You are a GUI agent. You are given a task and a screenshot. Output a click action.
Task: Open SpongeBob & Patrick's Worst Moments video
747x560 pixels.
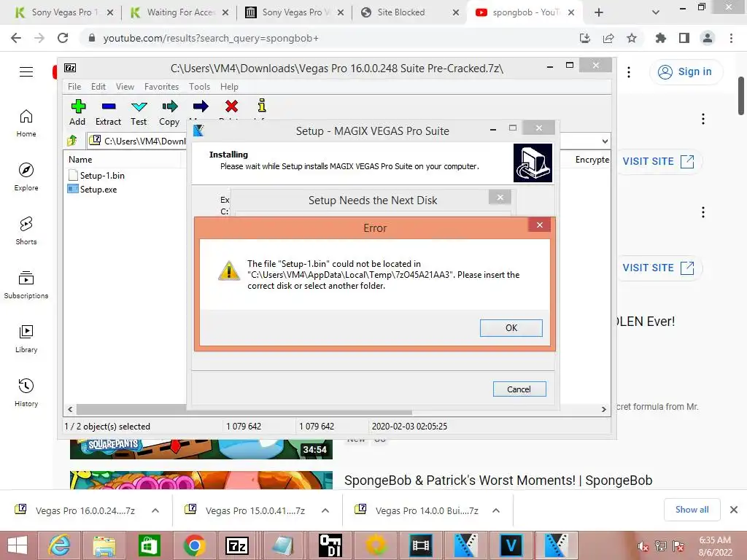coord(498,481)
